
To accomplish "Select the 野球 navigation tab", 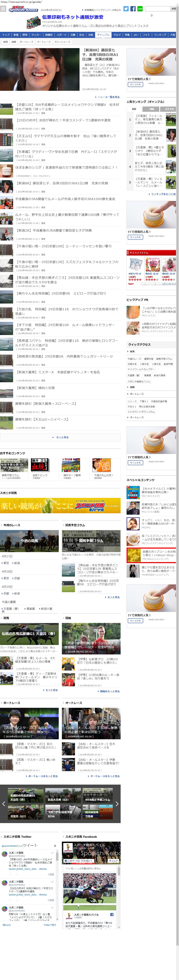I will [x=25, y=35].
